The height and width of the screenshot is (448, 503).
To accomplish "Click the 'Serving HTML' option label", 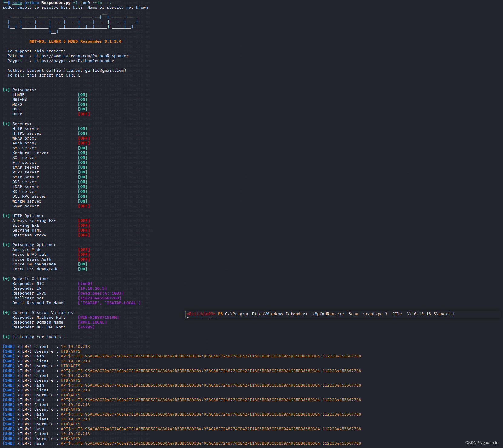I will click(27, 230).
